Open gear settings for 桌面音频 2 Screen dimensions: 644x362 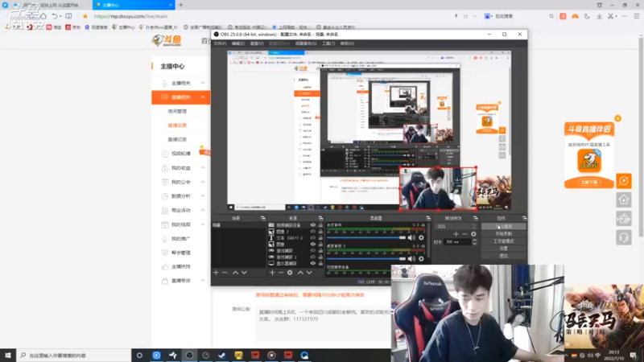[421, 258]
